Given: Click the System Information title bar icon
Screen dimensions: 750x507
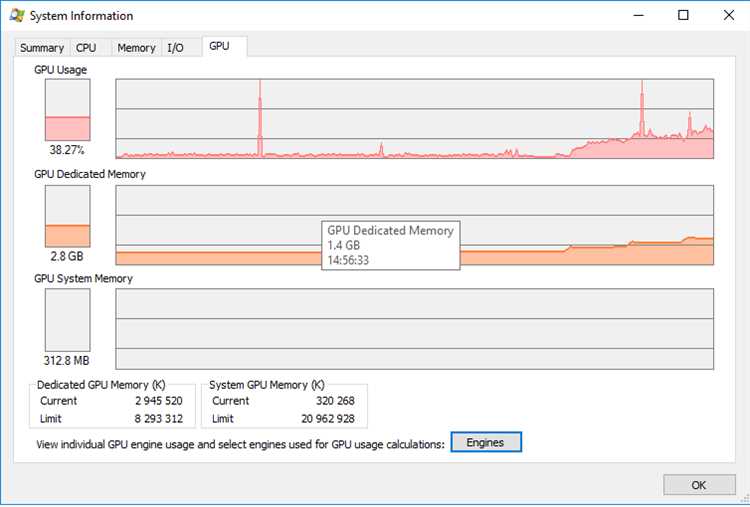Looking at the screenshot, I should click(x=17, y=16).
